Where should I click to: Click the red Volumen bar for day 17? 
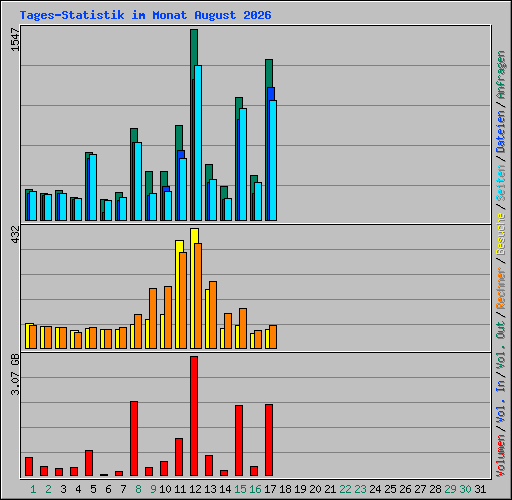[269, 440]
